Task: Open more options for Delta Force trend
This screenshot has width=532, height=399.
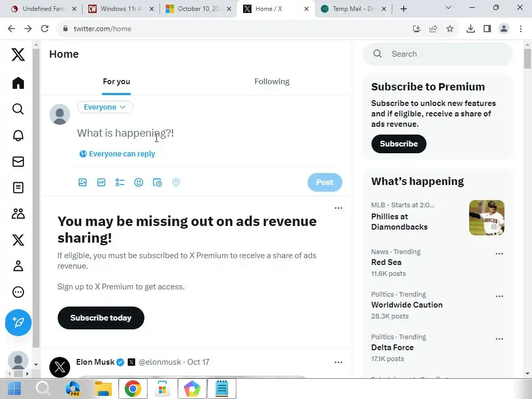Action: (x=499, y=339)
